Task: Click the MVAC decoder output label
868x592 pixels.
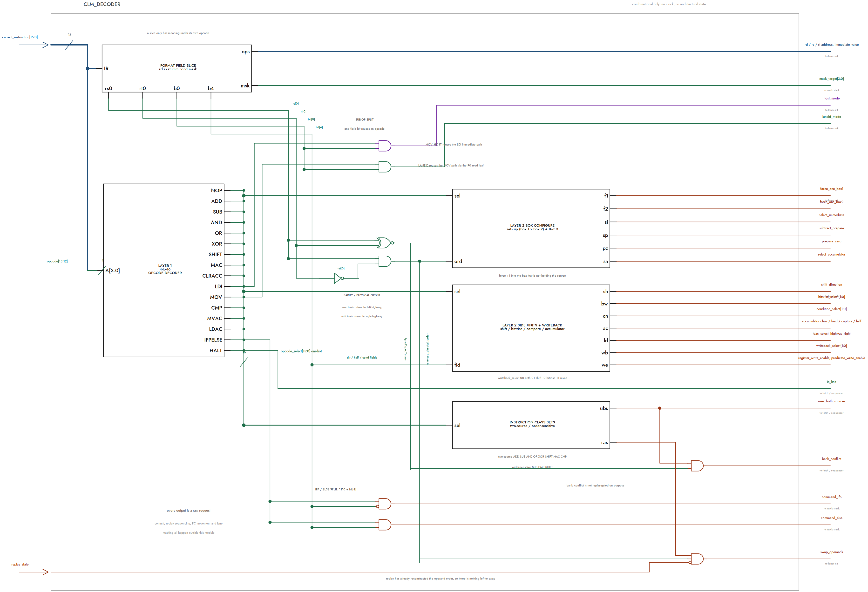Action: [x=214, y=318]
